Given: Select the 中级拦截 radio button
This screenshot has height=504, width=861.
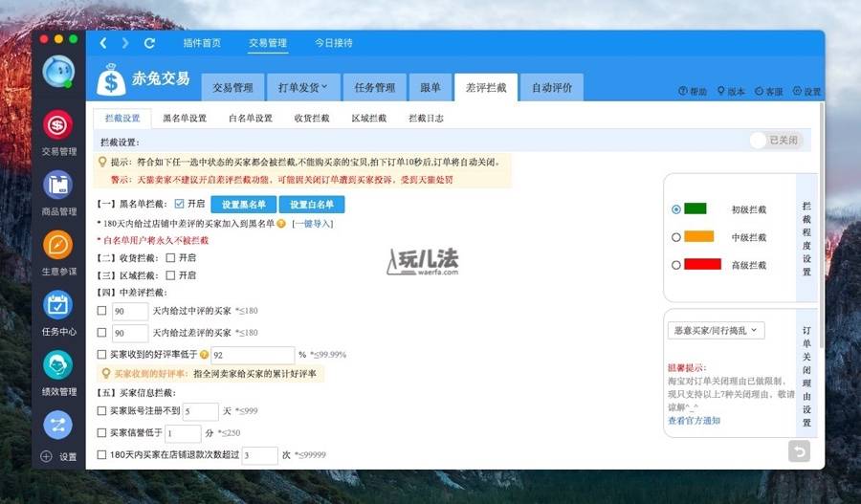Looking at the screenshot, I should tap(676, 237).
